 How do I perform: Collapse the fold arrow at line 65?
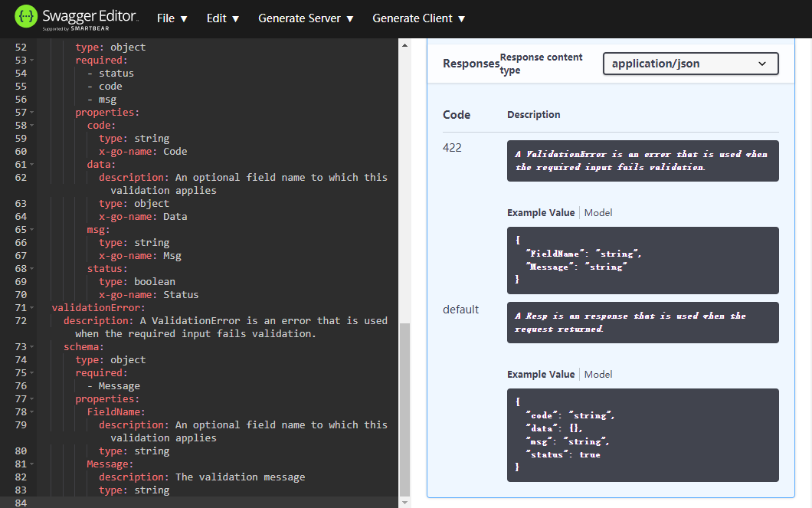point(32,230)
